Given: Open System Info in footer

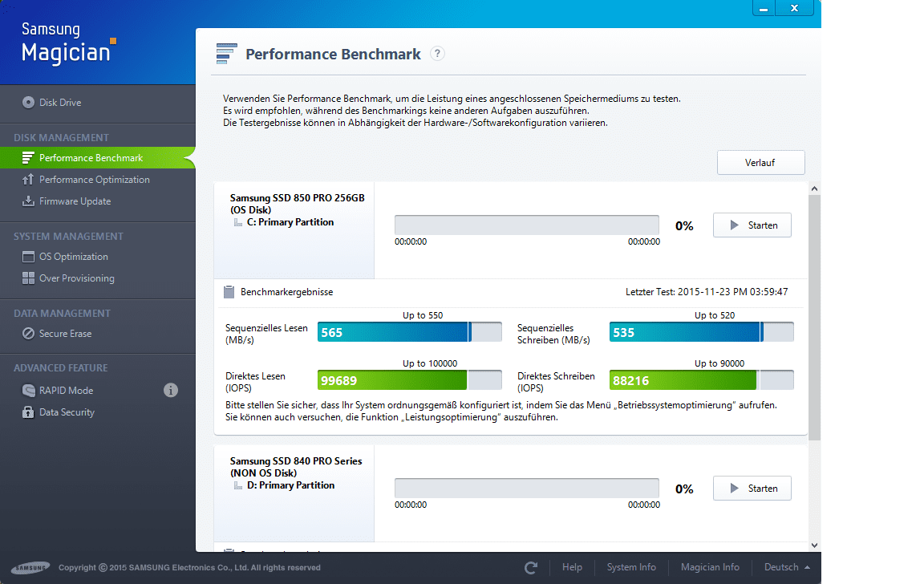Looking at the screenshot, I should coord(631,567).
